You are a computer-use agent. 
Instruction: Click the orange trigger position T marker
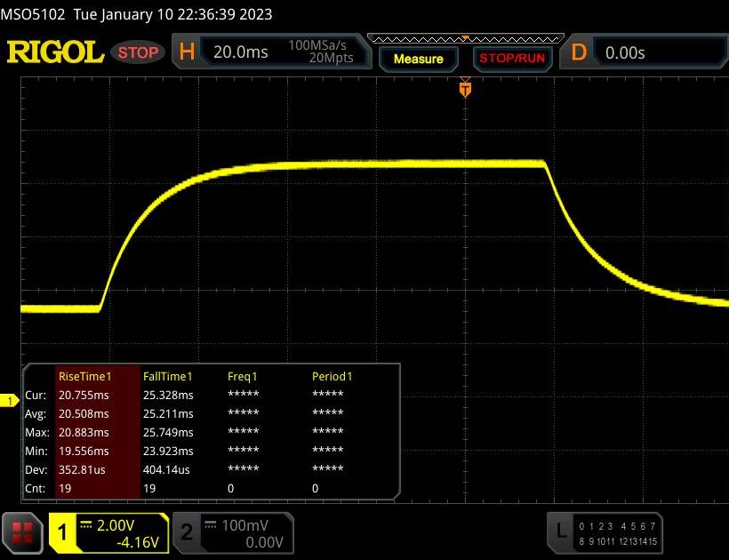465,88
